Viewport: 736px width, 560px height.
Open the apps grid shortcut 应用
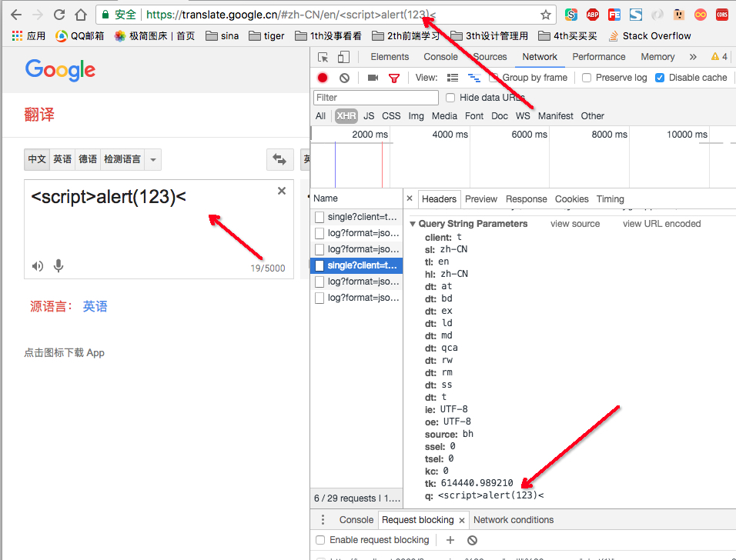point(28,36)
